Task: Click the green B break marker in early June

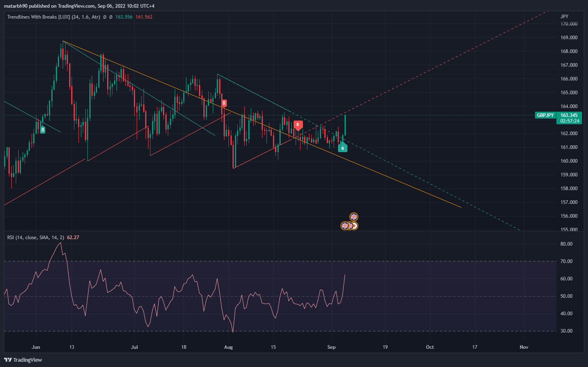Action: (42, 129)
